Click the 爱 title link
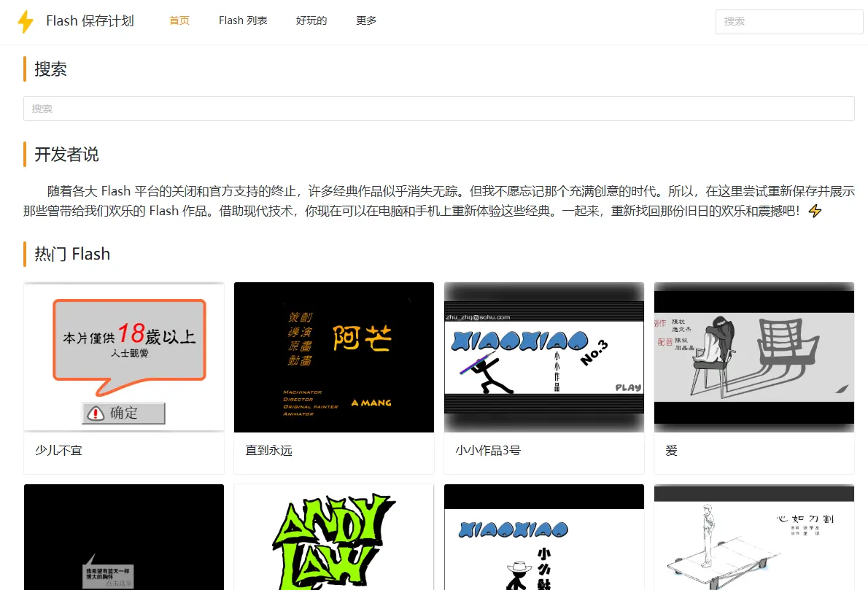 (670, 451)
